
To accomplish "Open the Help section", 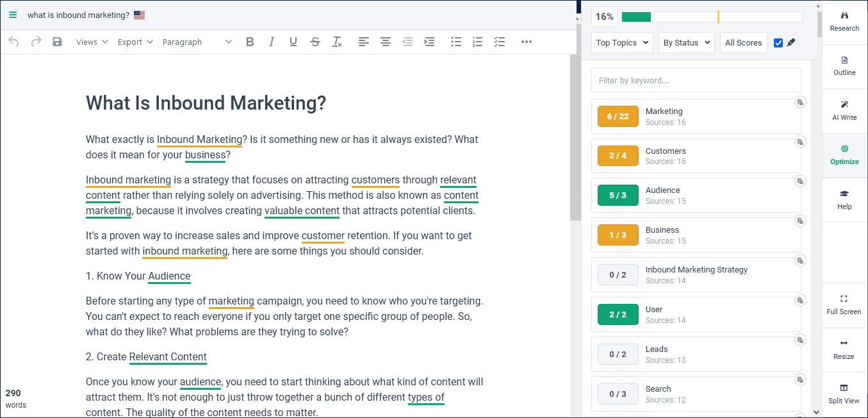I will (x=844, y=200).
